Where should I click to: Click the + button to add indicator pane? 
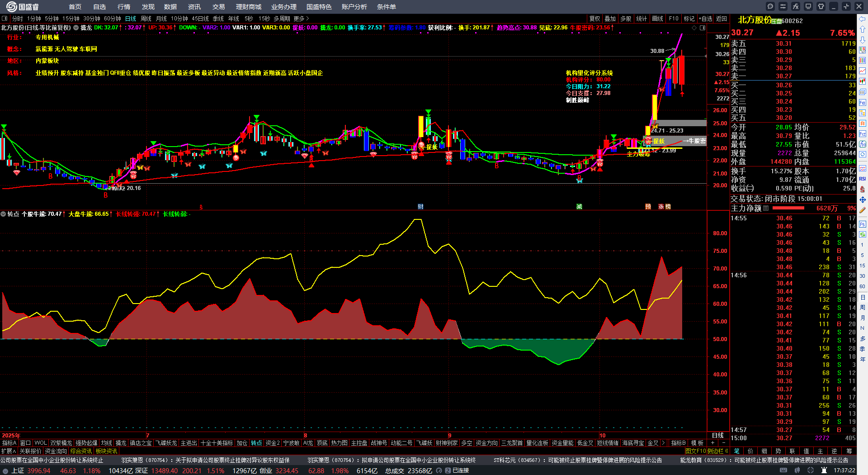click(x=713, y=443)
